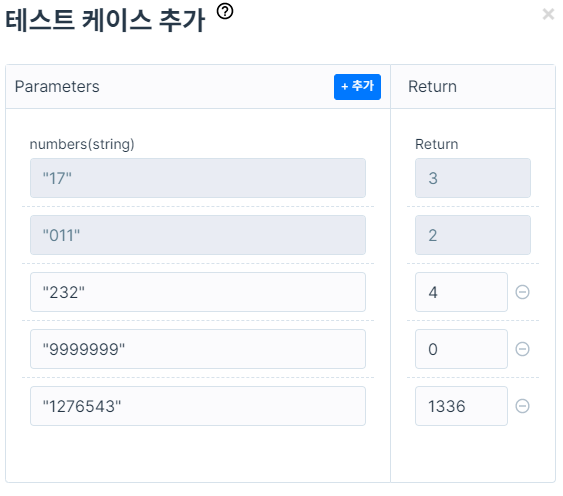The width and height of the screenshot is (563, 496).
Task: Edit the return value 0 field
Action: click(x=461, y=349)
